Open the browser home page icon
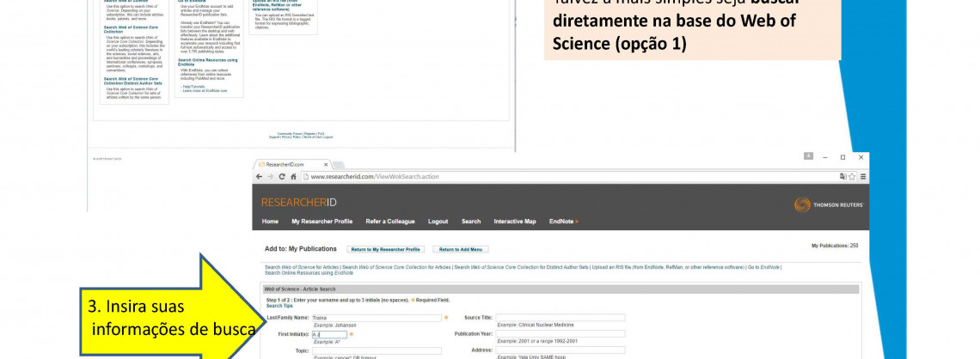 click(x=293, y=177)
